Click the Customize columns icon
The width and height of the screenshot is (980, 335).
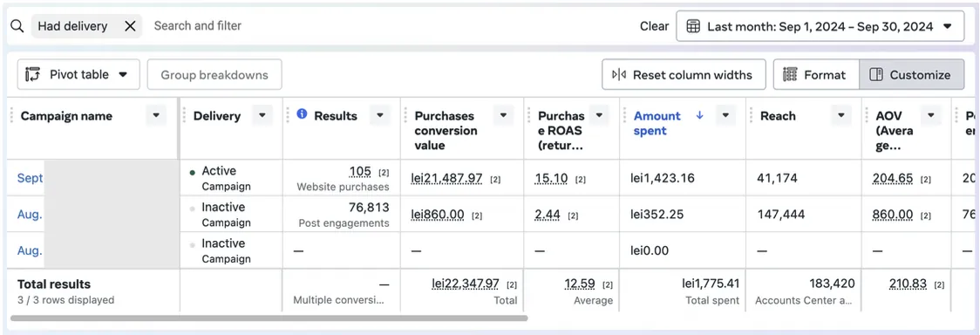[876, 75]
